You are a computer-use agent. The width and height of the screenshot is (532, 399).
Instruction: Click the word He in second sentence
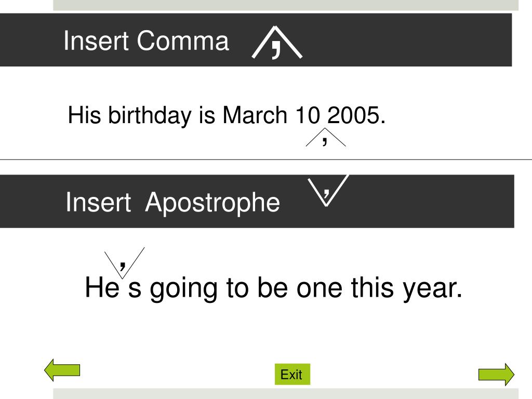(x=102, y=287)
